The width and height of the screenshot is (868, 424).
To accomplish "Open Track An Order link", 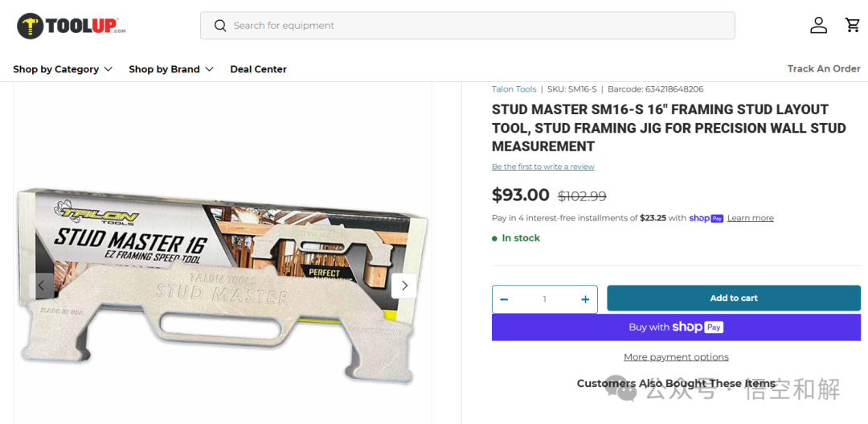I will coord(824,68).
